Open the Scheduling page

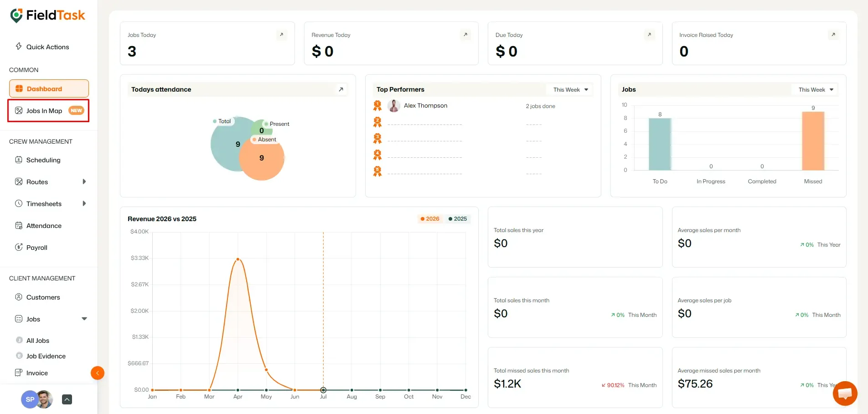pos(43,160)
